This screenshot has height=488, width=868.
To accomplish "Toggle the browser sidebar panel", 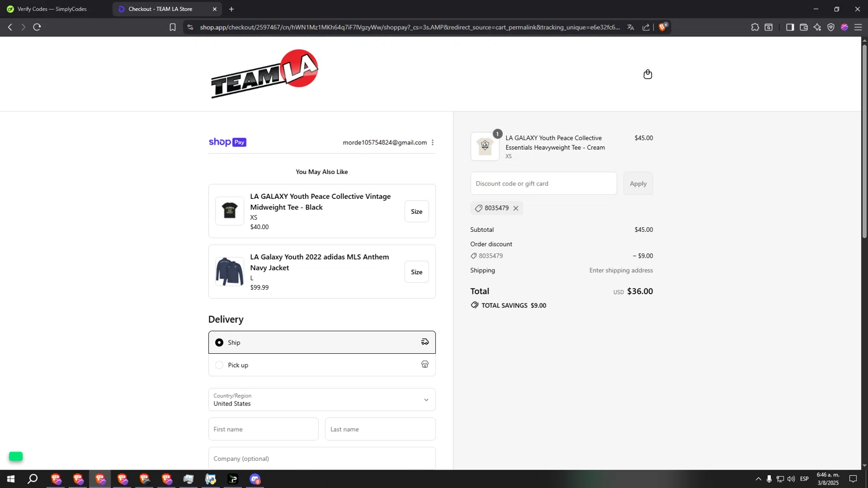I will (x=790, y=27).
